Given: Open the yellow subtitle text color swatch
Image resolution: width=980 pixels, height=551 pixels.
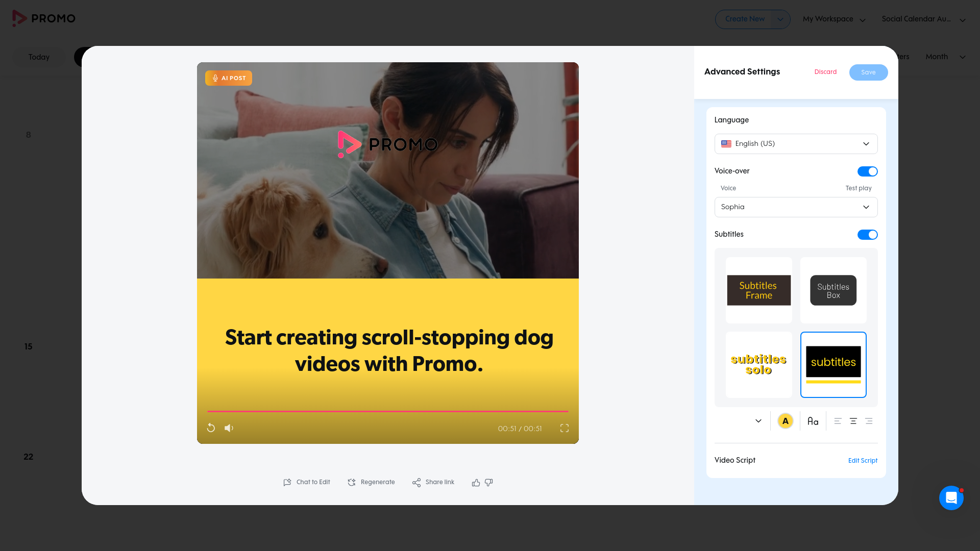Looking at the screenshot, I should click(x=786, y=421).
